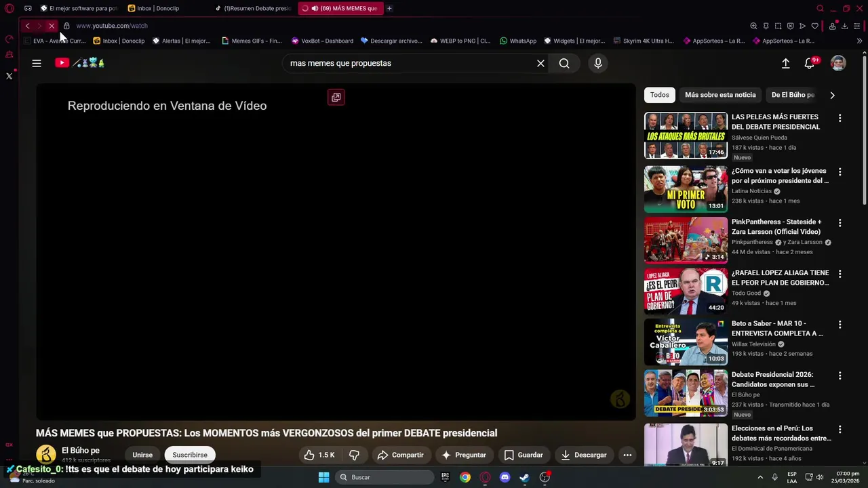Open PinkPantheress Stateside video title
This screenshot has height=488, width=868.
776,226
